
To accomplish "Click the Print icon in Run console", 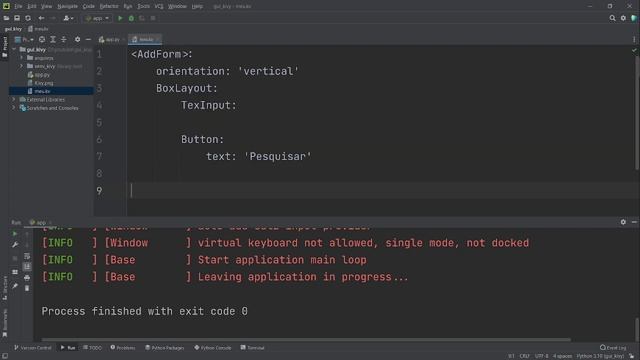I will [x=27, y=278].
